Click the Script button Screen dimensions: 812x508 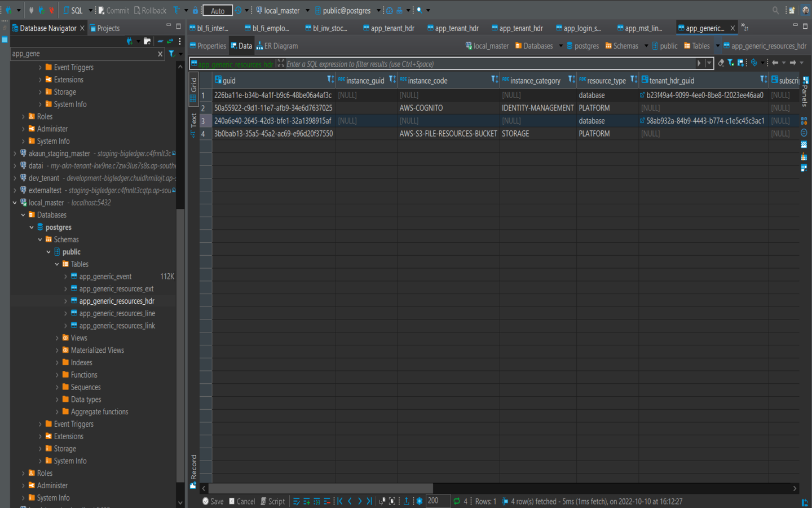272,501
